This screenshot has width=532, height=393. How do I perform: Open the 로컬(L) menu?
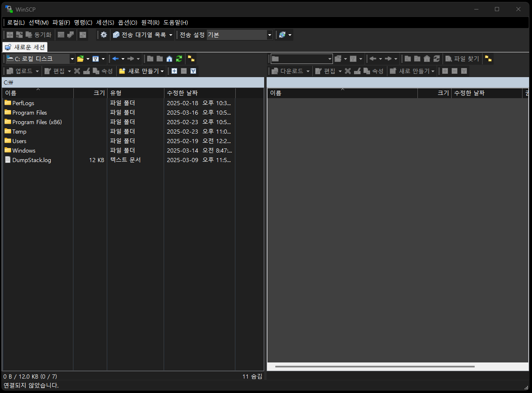tap(16, 23)
